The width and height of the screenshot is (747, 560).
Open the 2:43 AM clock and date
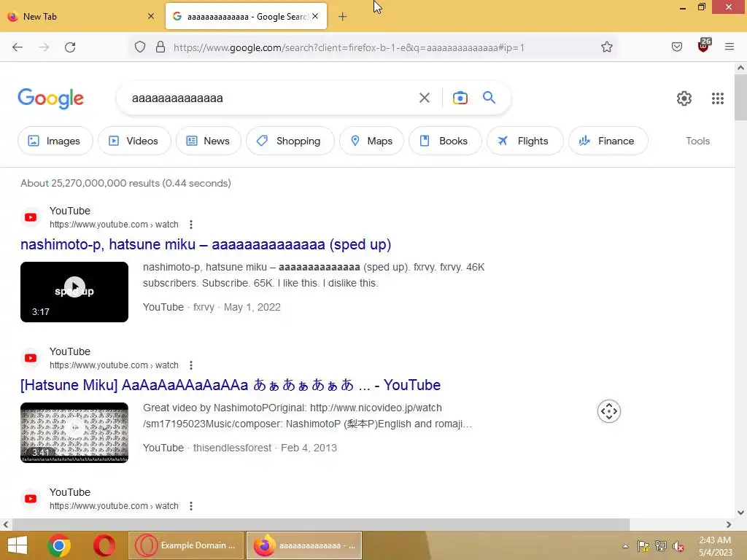(715, 546)
